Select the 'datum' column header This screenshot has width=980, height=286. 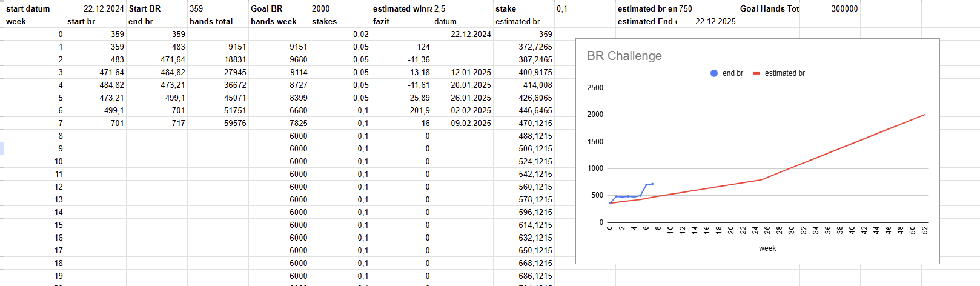click(x=463, y=21)
